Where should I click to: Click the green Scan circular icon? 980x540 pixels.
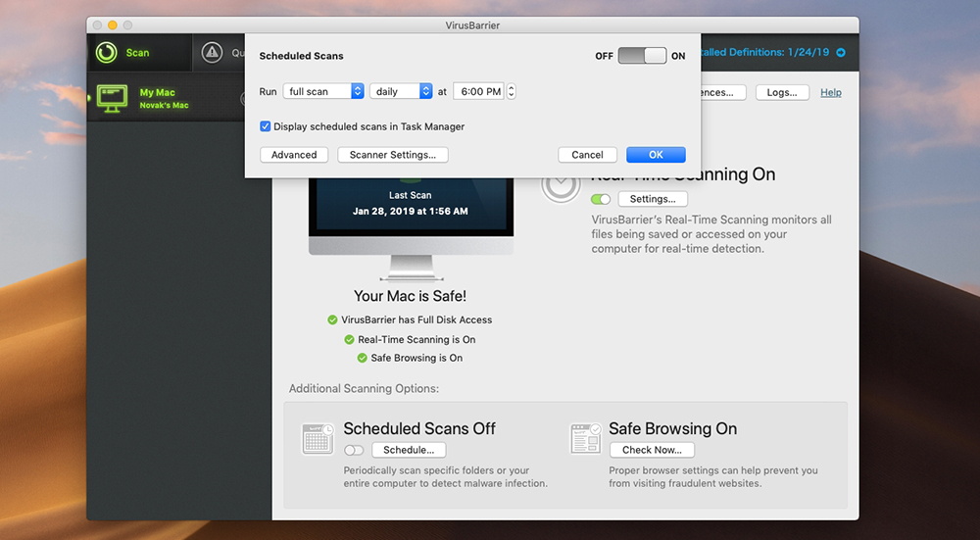click(106, 53)
